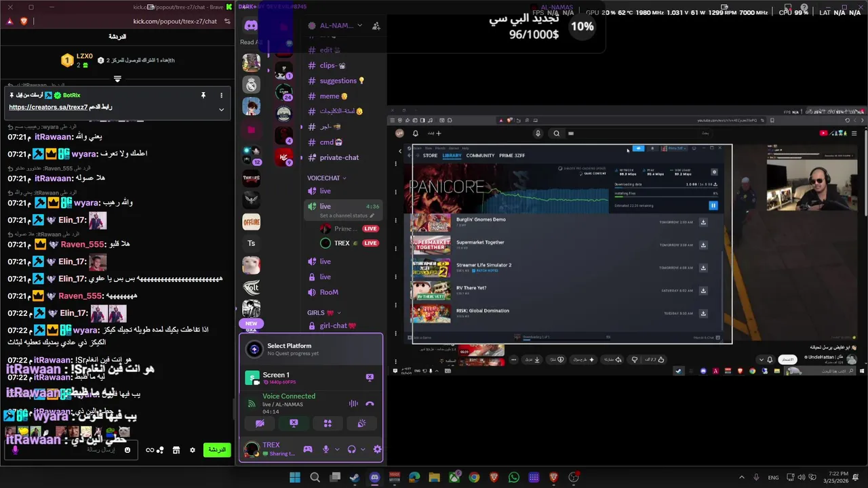Click the Windows Start button
Screen dimensions: 868x488
point(295,478)
